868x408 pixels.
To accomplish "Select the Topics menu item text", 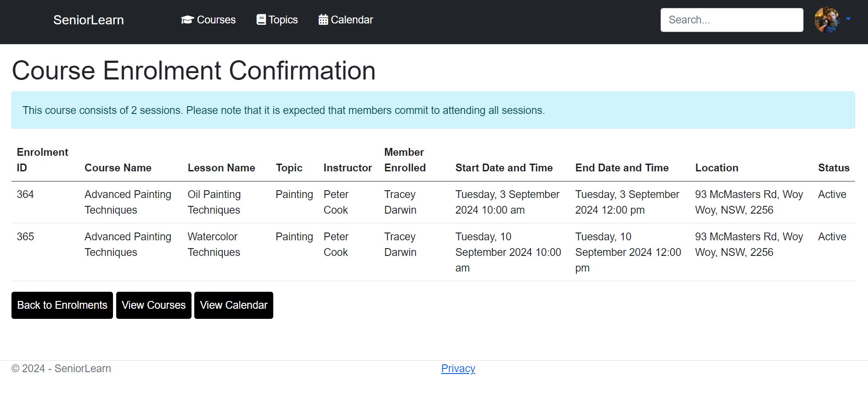I will 283,20.
